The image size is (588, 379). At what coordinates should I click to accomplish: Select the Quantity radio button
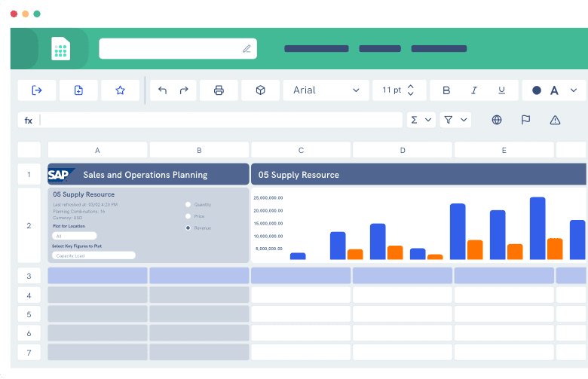[188, 205]
